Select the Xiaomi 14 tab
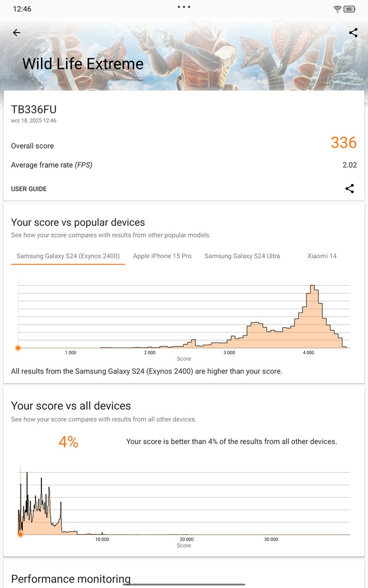The height and width of the screenshot is (588, 368). click(x=322, y=256)
